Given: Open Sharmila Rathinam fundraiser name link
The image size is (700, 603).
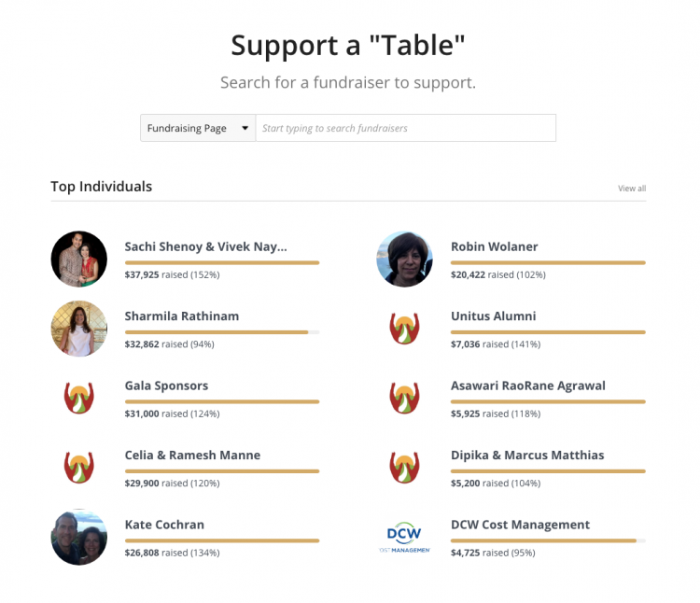Looking at the screenshot, I should 181,316.
